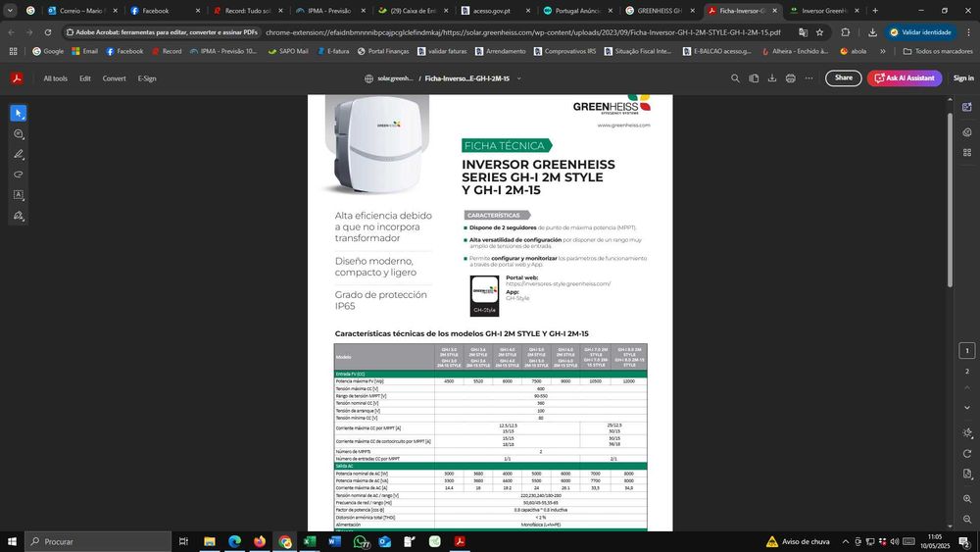This screenshot has width=980, height=552.
Task: Open the more options ellipsis menu
Action: pos(808,78)
